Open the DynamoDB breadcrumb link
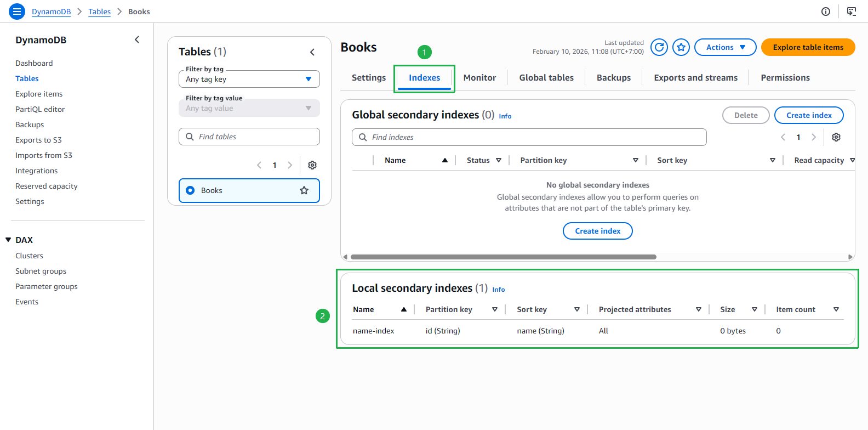The height and width of the screenshot is (430, 868). pos(51,12)
